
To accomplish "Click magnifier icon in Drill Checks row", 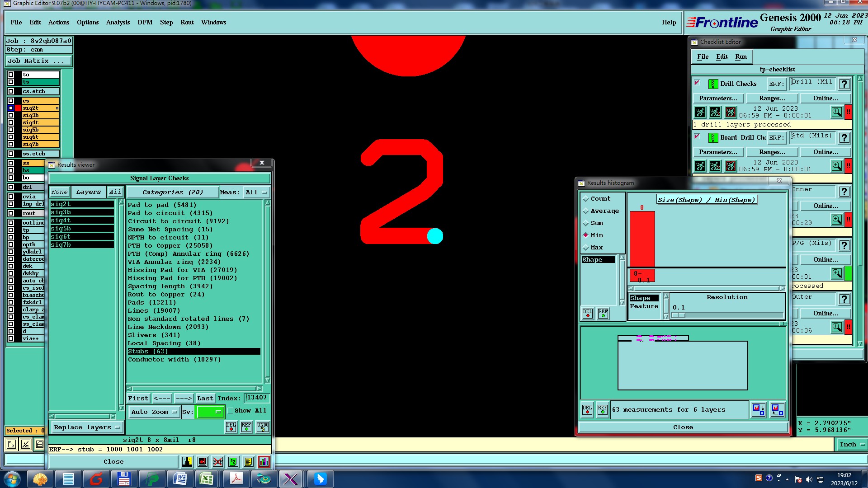I will (837, 112).
